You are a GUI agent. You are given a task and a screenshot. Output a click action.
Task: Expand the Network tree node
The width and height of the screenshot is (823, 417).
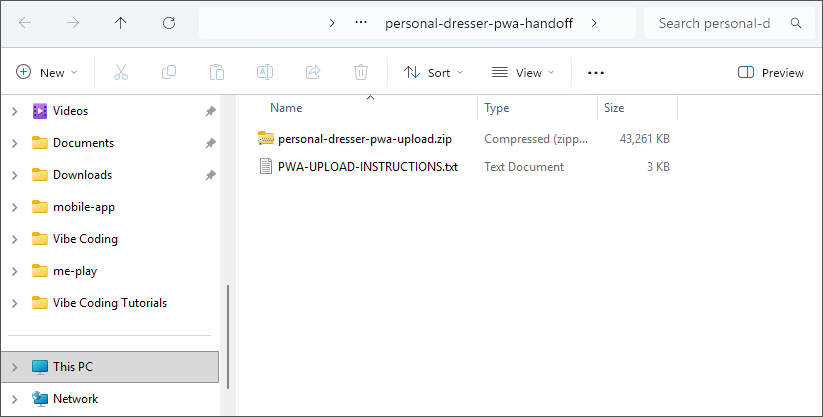[x=15, y=399]
